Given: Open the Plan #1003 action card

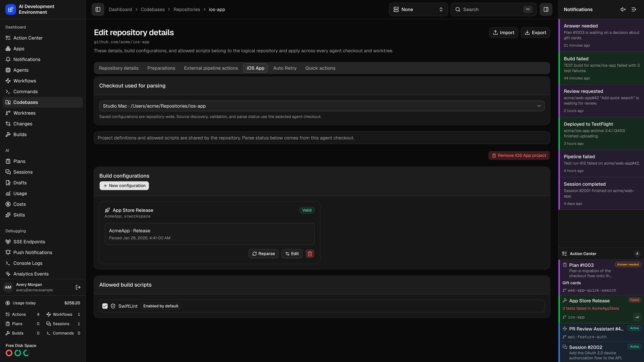Looking at the screenshot, I should [x=601, y=277].
